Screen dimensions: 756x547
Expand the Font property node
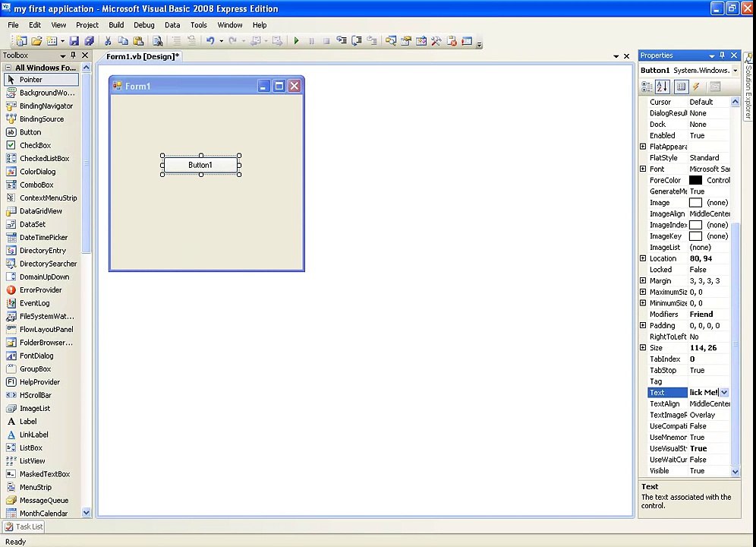click(x=643, y=169)
